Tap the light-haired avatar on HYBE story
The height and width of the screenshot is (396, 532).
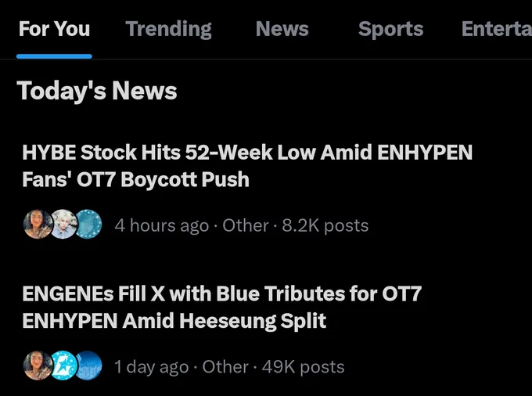[x=63, y=225]
